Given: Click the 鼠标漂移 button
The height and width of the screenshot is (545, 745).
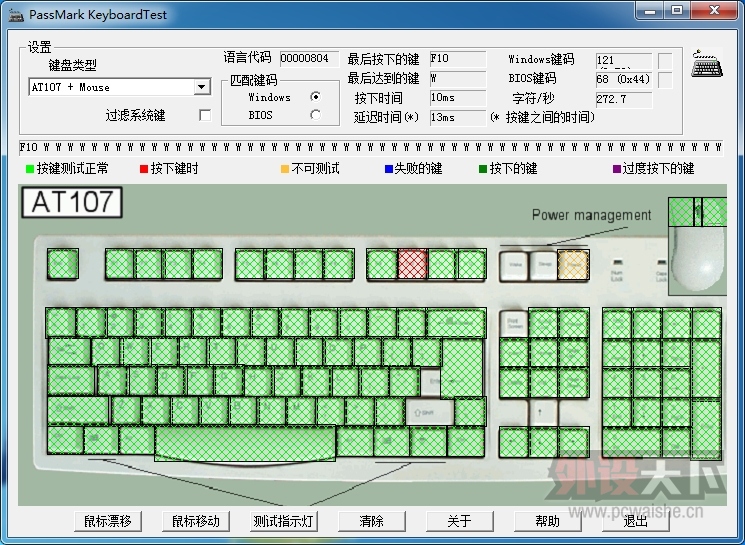Looking at the screenshot, I should 108,521.
